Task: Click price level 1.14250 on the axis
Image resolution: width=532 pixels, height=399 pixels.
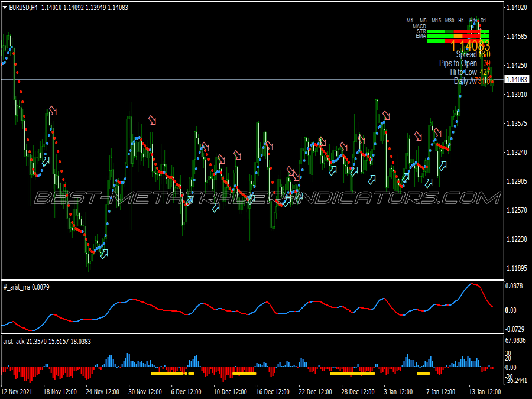Action: coord(517,65)
